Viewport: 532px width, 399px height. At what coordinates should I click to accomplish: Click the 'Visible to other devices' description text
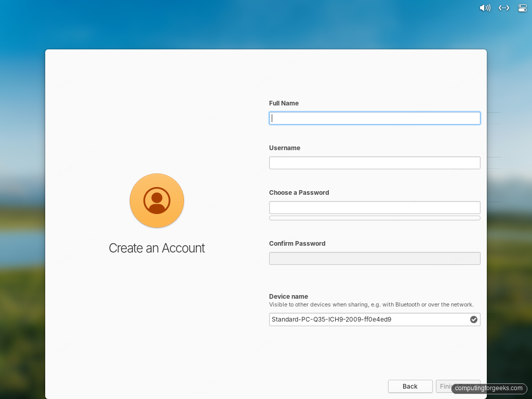pos(371,304)
